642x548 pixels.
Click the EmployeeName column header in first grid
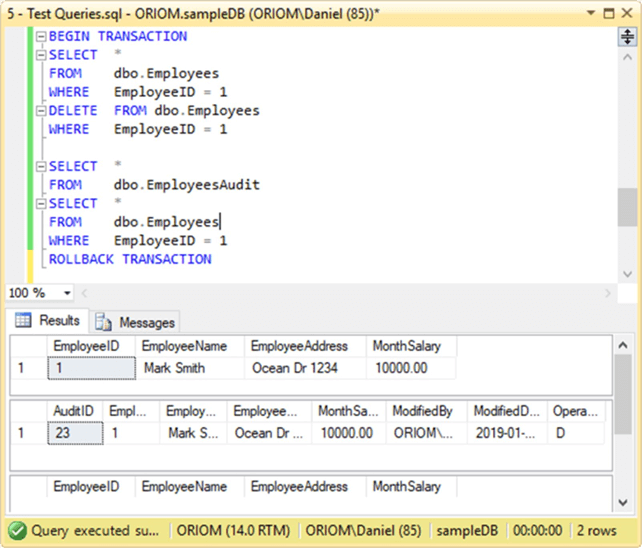(x=189, y=346)
